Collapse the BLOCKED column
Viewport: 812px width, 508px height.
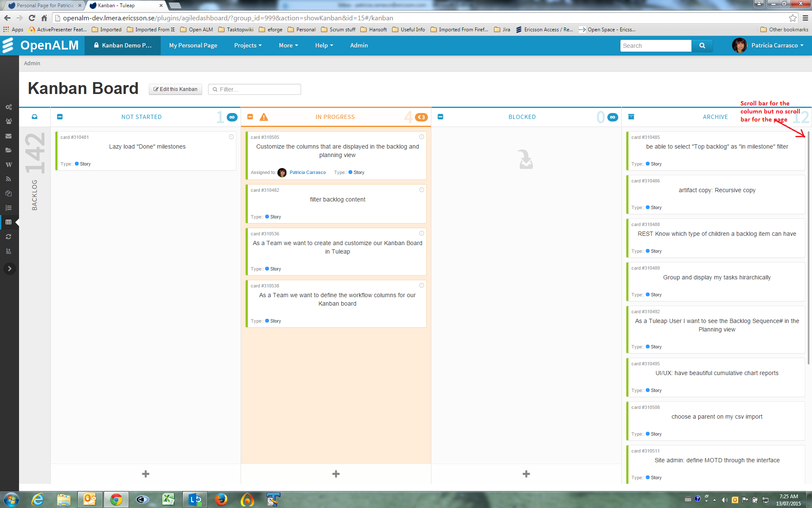click(x=440, y=117)
